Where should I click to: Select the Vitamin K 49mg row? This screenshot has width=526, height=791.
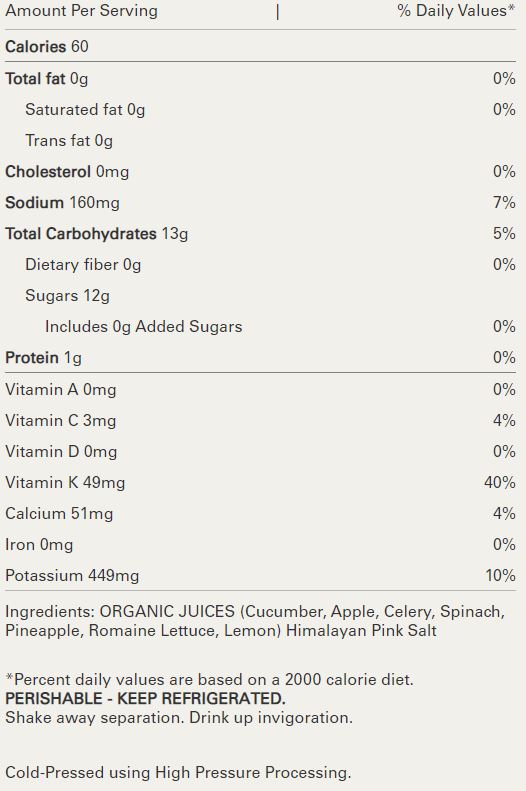(x=260, y=482)
